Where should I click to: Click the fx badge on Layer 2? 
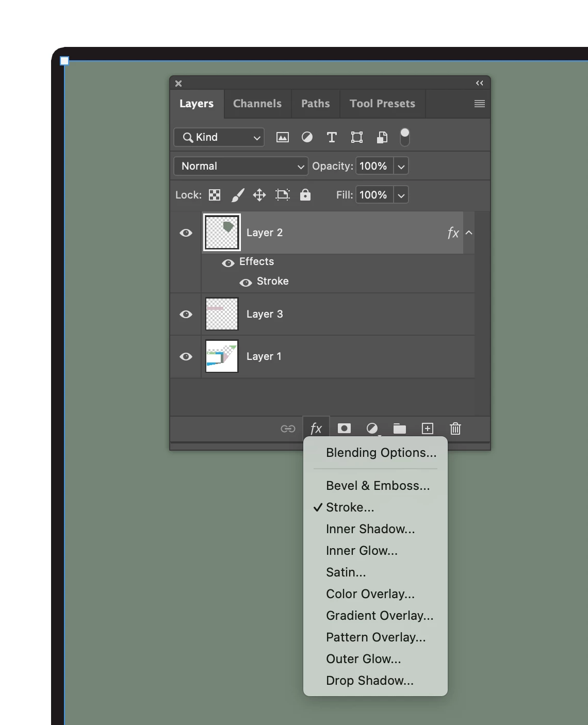pos(453,233)
